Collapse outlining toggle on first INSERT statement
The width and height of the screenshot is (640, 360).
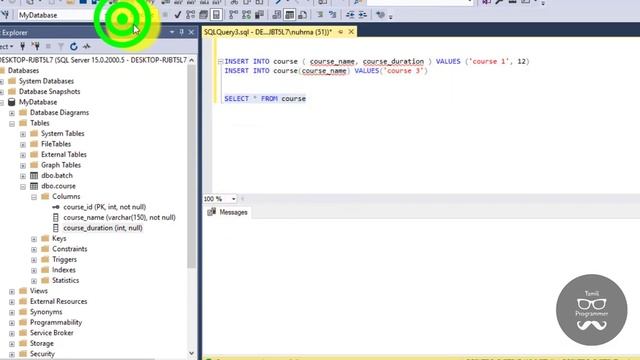coord(220,62)
